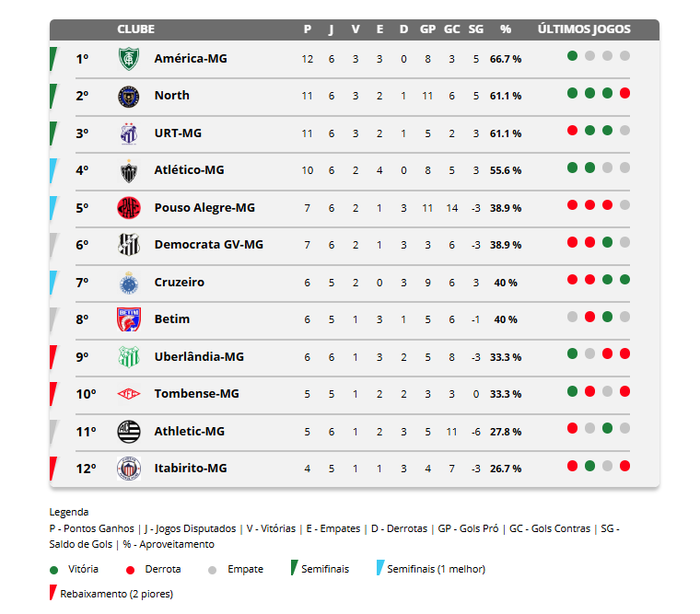The height and width of the screenshot is (614, 700).
Task: Click the Tombense-MG club crest
Action: pos(128,394)
